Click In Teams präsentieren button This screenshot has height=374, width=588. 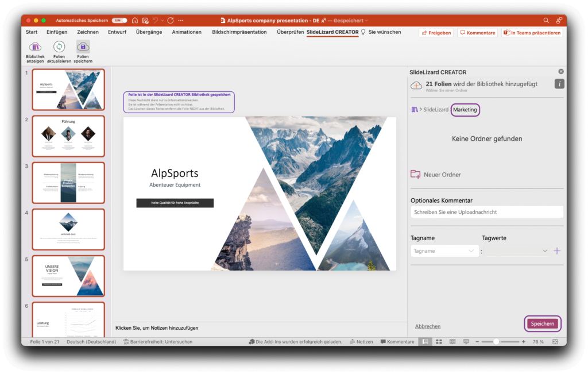point(532,33)
